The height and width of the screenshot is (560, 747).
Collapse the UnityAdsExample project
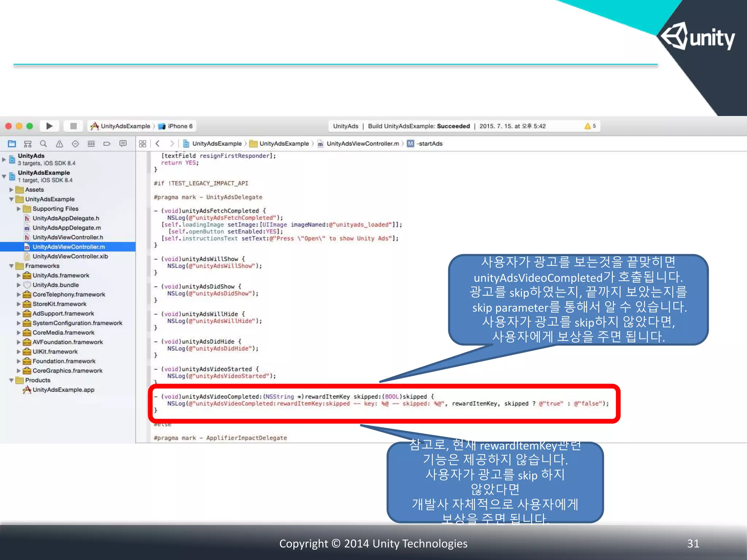click(x=4, y=176)
